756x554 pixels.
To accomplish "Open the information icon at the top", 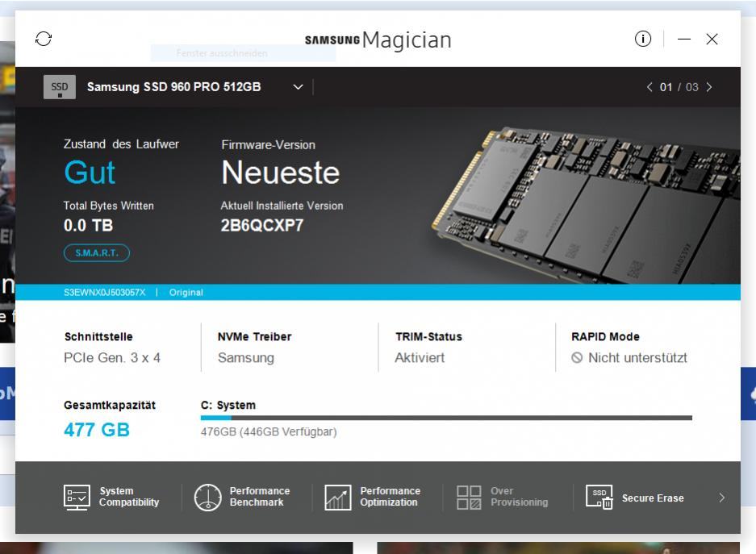I will click(643, 39).
